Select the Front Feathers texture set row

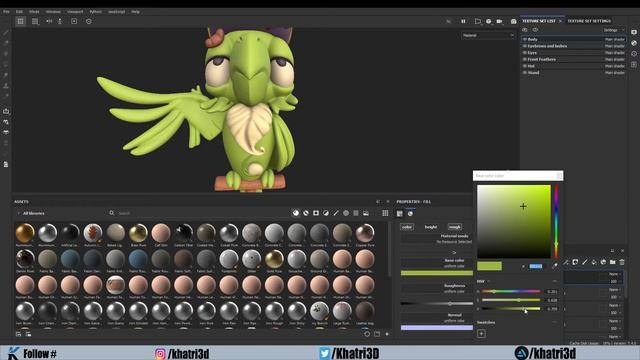click(573, 59)
